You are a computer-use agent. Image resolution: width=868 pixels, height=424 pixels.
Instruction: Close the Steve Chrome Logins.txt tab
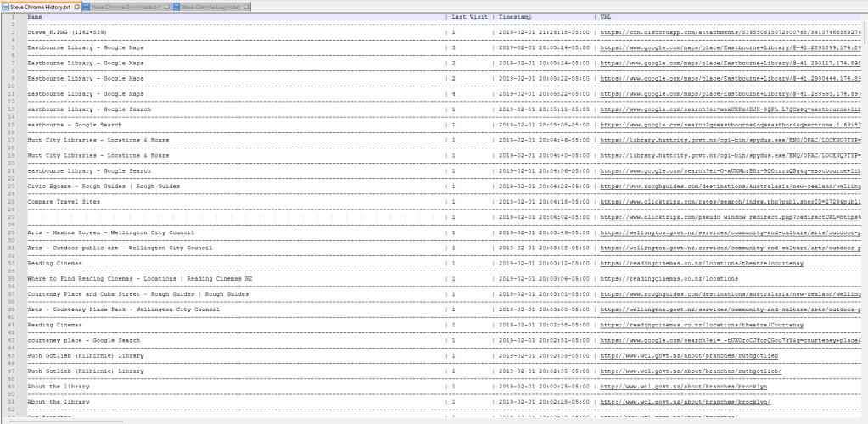click(248, 6)
